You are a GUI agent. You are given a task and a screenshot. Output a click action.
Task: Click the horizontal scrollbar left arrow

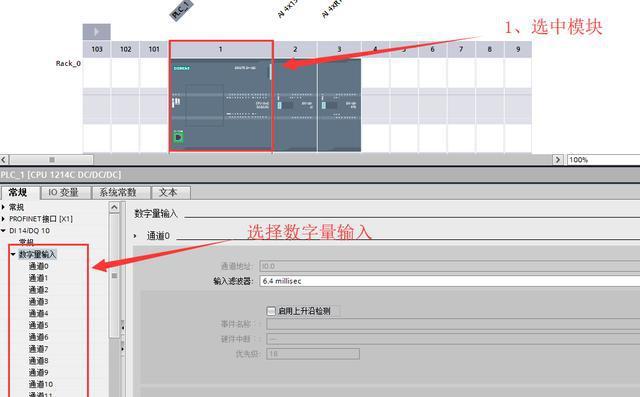tap(4, 160)
